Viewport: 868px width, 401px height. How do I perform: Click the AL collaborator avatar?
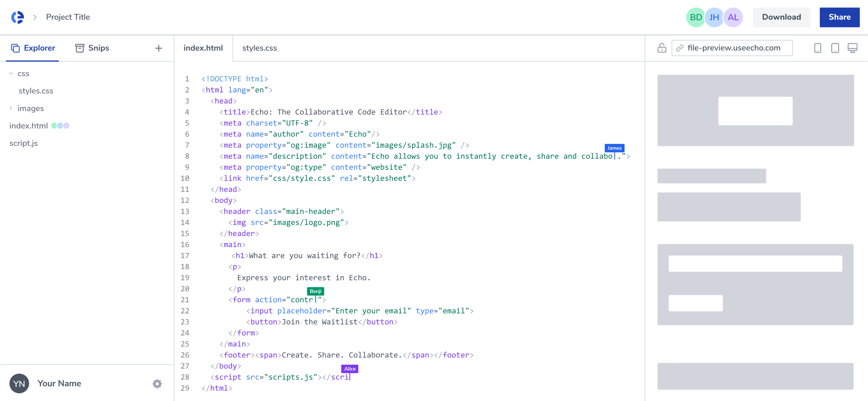click(x=733, y=17)
